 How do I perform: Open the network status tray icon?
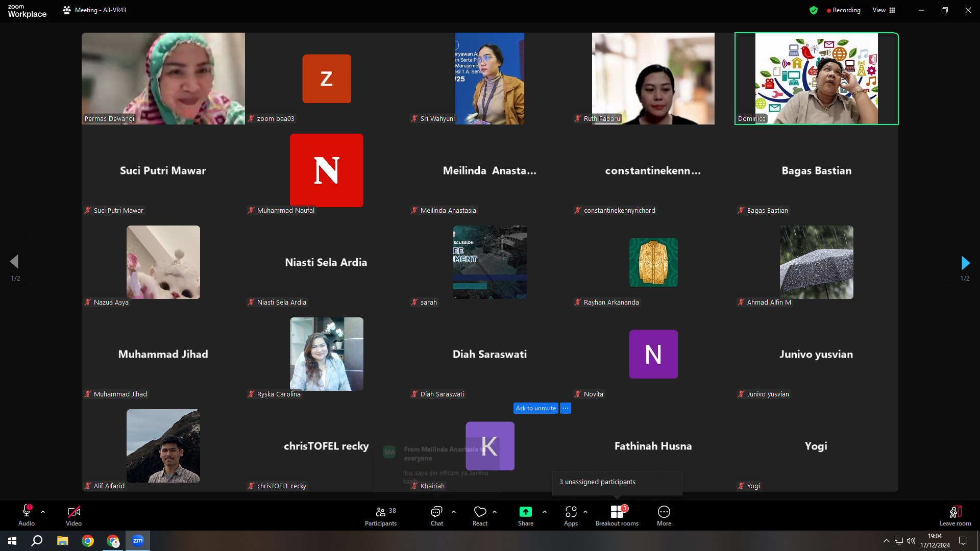pos(899,541)
